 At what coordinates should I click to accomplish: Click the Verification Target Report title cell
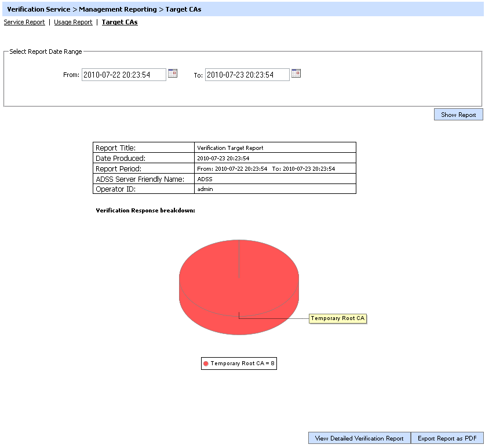(x=230, y=148)
